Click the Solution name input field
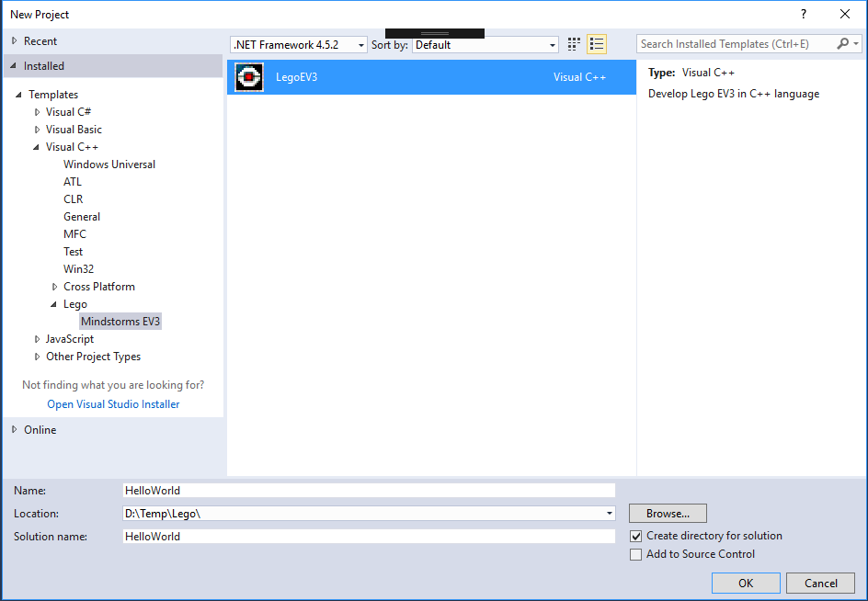Screen dimensions: 868x601 (x=369, y=537)
